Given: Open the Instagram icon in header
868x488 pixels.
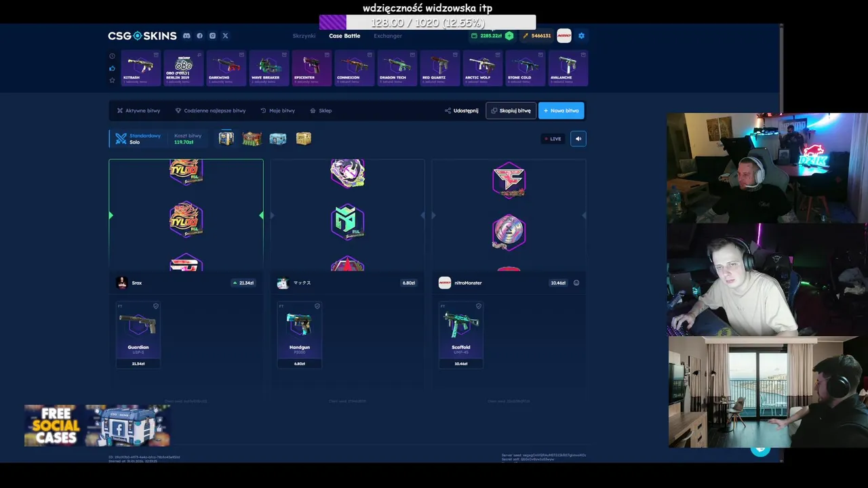Looking at the screenshot, I should pyautogui.click(x=212, y=36).
